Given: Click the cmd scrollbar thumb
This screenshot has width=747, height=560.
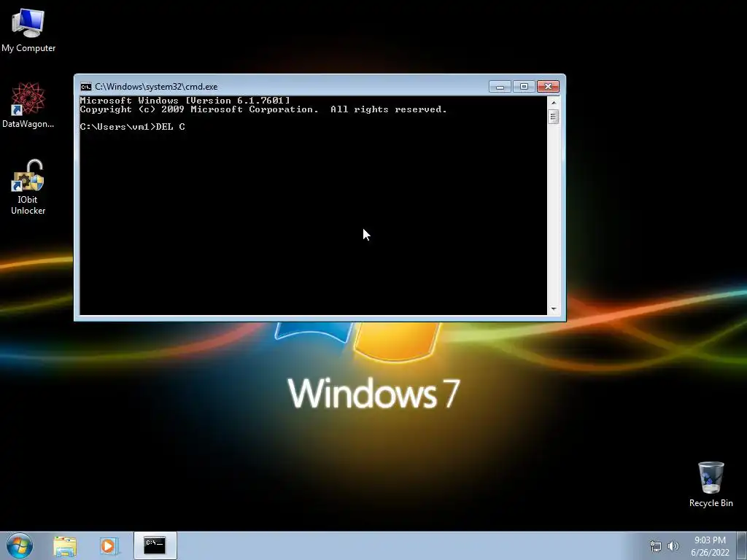Looking at the screenshot, I should tap(553, 116).
